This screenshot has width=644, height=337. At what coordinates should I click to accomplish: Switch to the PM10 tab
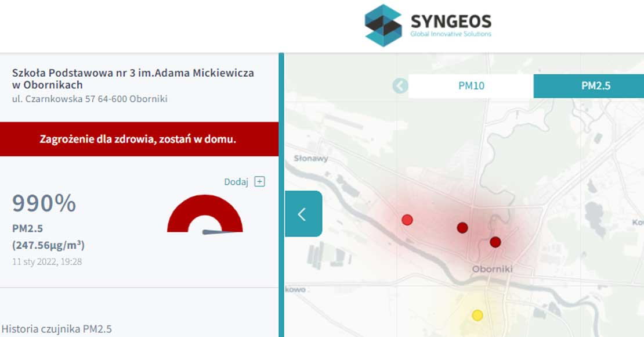point(471,85)
